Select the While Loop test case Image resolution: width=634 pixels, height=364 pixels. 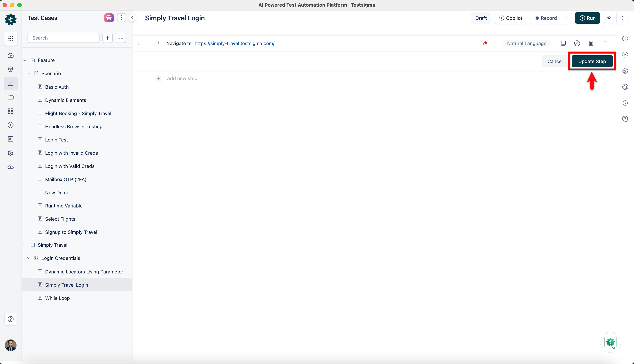[x=57, y=298]
